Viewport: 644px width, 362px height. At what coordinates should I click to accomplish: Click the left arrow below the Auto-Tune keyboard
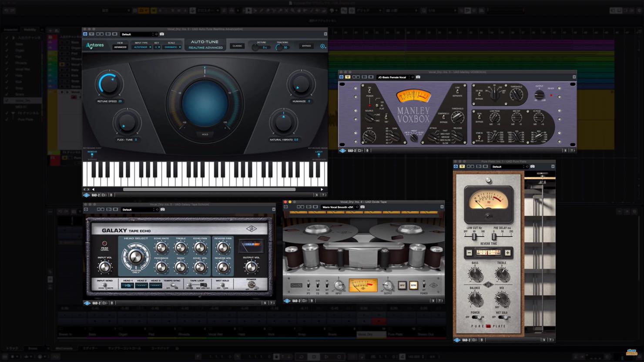(93, 189)
